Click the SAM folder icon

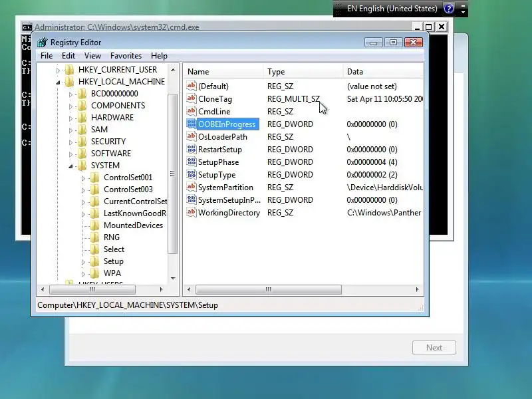(x=82, y=130)
